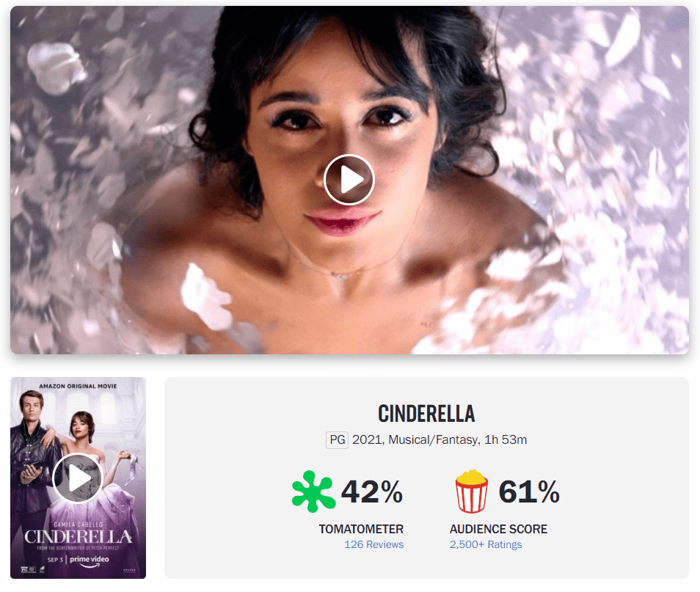Click the popcorn bucket audience icon
This screenshot has width=700, height=592.
[471, 491]
